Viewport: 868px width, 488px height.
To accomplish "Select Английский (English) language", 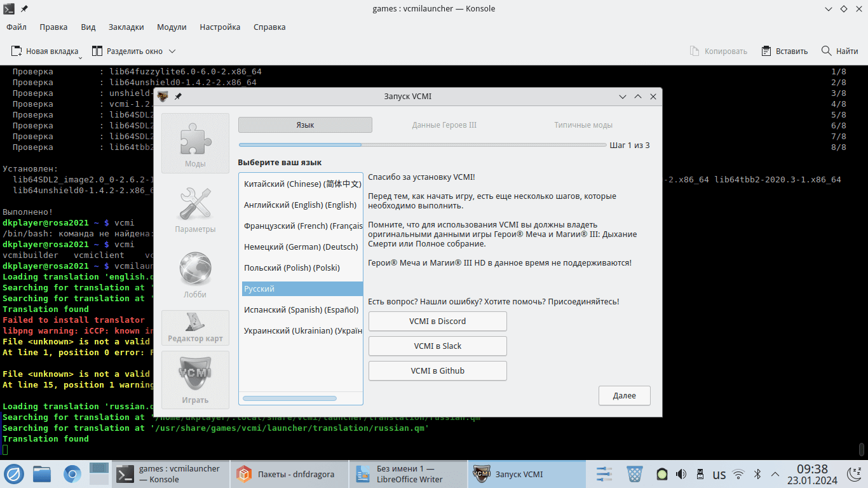I will 302,205.
